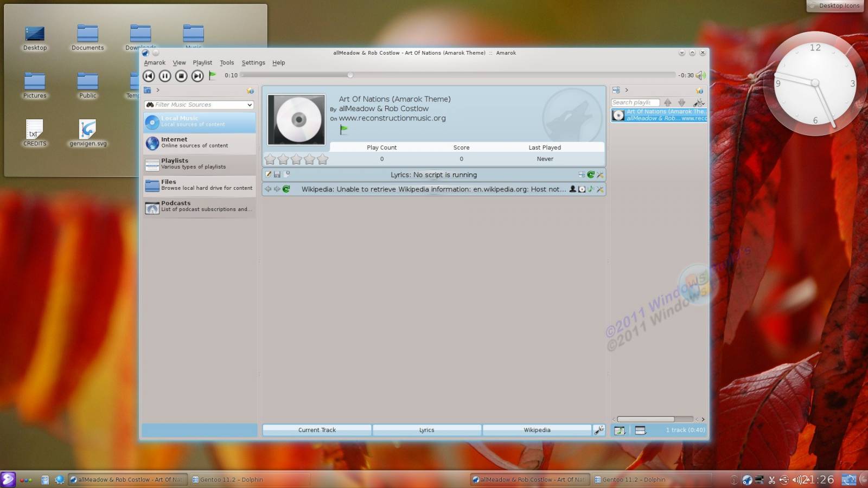Screen dimensions: 868x488
Task: Open the Playlists category
Action: (200, 164)
